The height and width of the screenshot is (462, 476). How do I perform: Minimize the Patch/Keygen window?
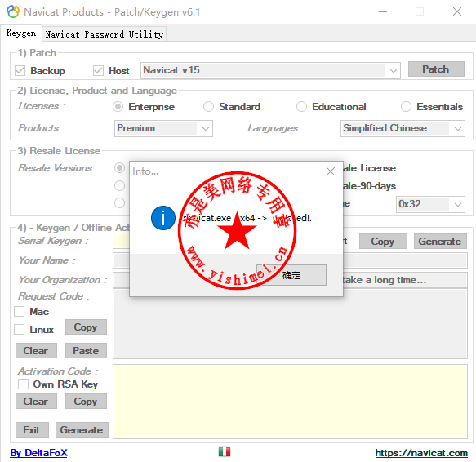(x=383, y=12)
